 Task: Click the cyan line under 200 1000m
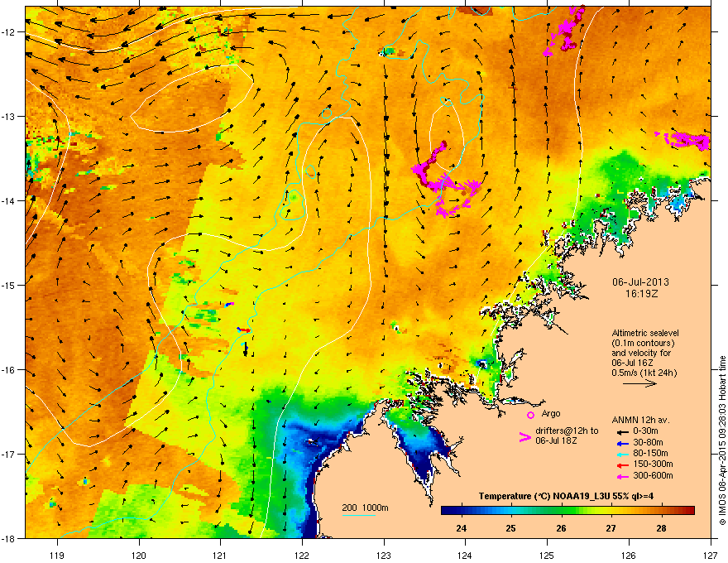pos(358,516)
